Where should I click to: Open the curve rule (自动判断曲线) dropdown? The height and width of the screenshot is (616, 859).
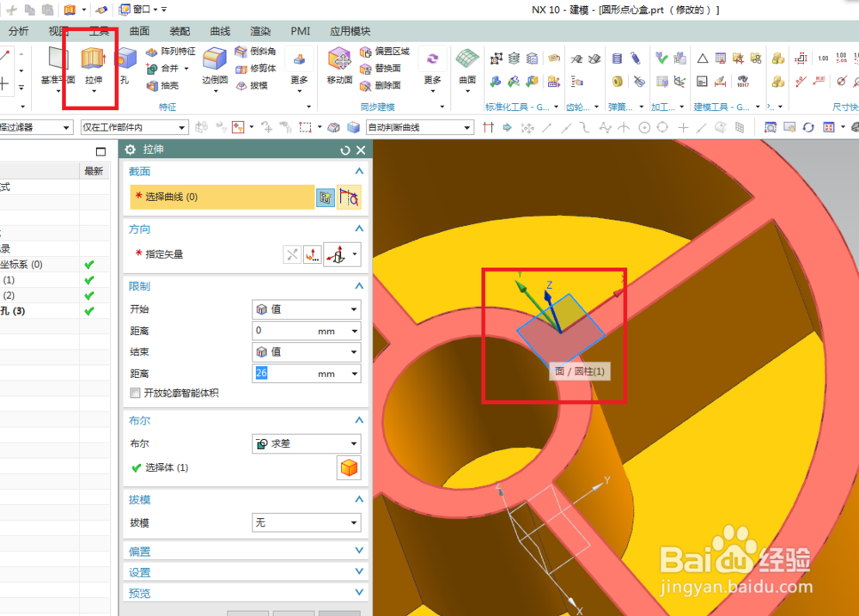pos(419,127)
